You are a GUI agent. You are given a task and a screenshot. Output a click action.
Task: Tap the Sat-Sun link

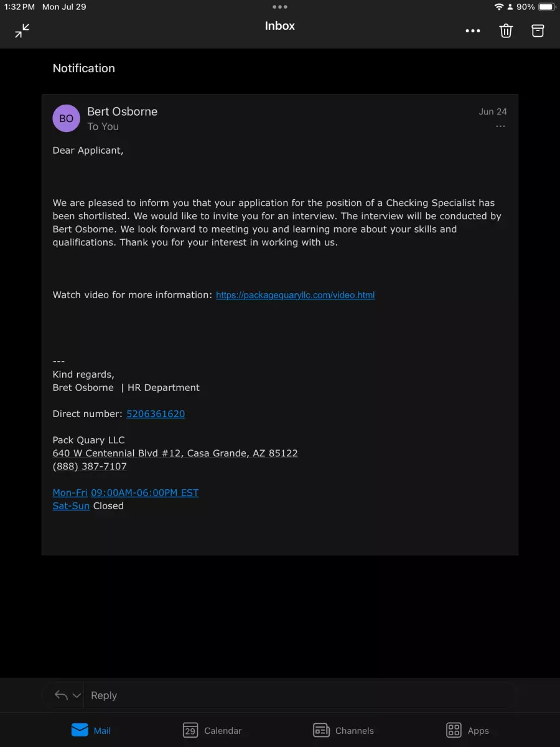pyautogui.click(x=71, y=506)
